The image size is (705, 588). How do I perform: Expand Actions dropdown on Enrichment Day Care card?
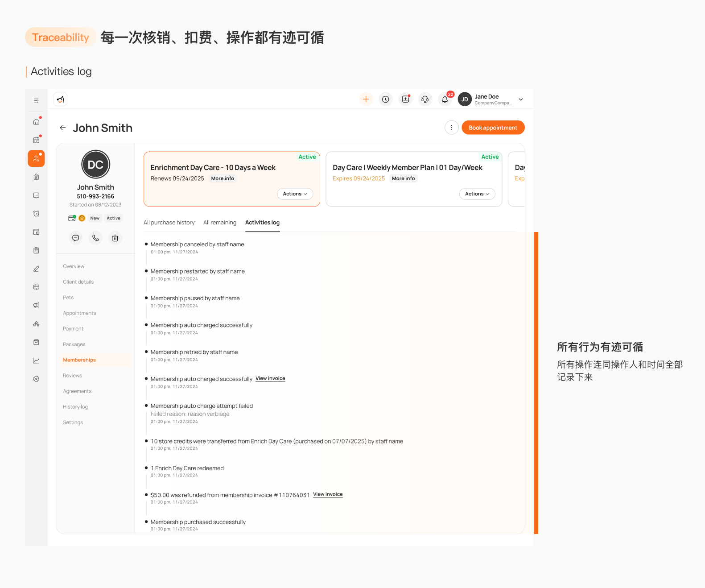point(295,194)
